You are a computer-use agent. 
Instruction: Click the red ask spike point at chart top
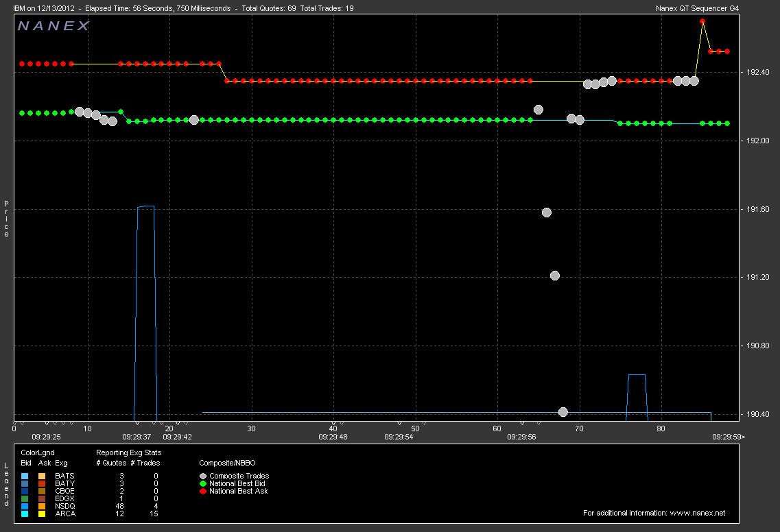[702, 21]
